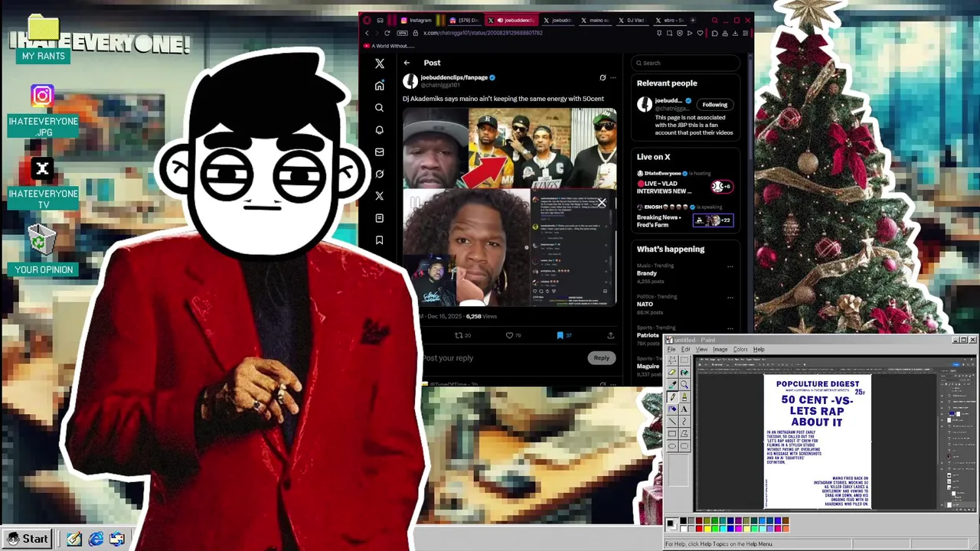This screenshot has width=980, height=551.
Task: Select the Free-Form Select tool in Paint
Action: tap(672, 360)
